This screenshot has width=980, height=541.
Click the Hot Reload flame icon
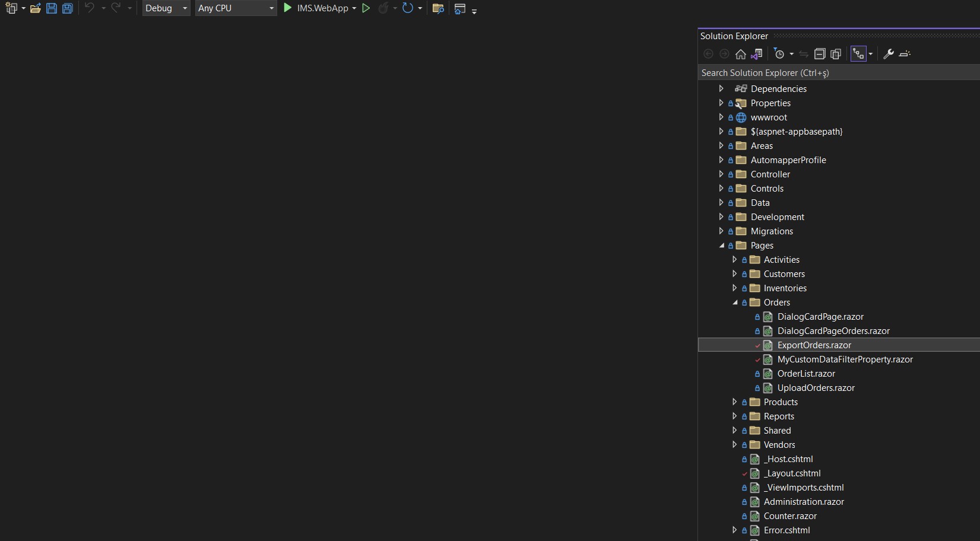click(383, 8)
